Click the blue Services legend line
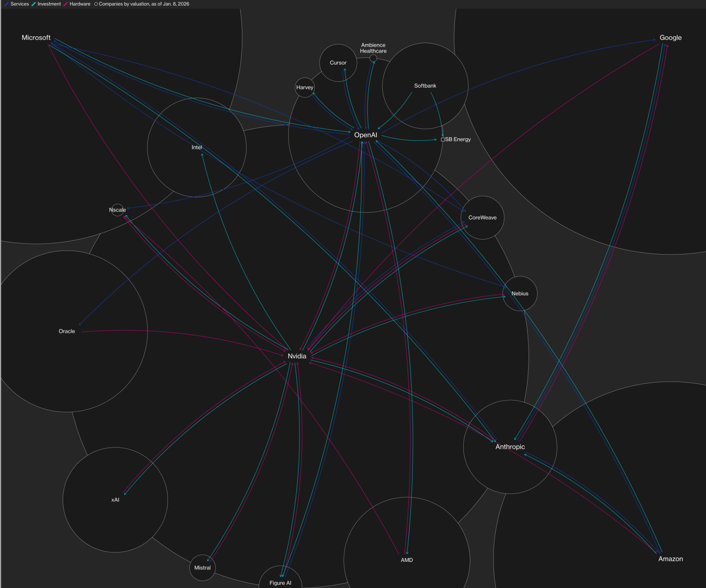The height and width of the screenshot is (588, 706). (x=7, y=4)
